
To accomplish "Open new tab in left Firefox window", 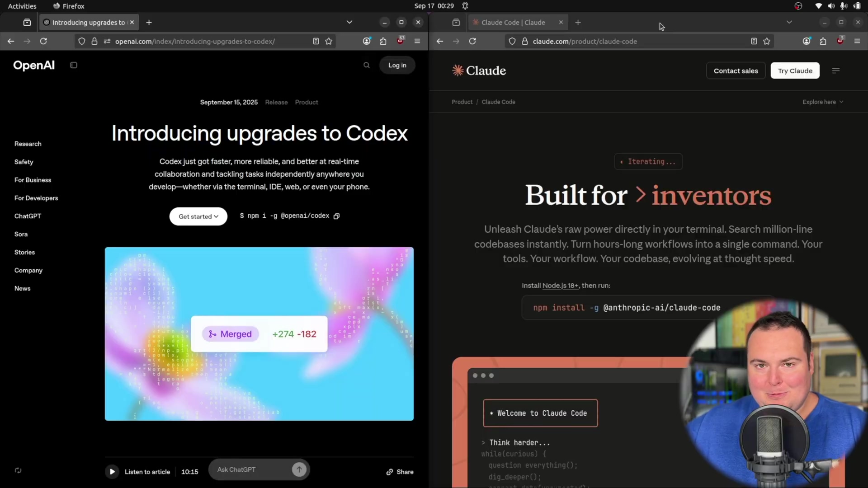I will click(149, 22).
